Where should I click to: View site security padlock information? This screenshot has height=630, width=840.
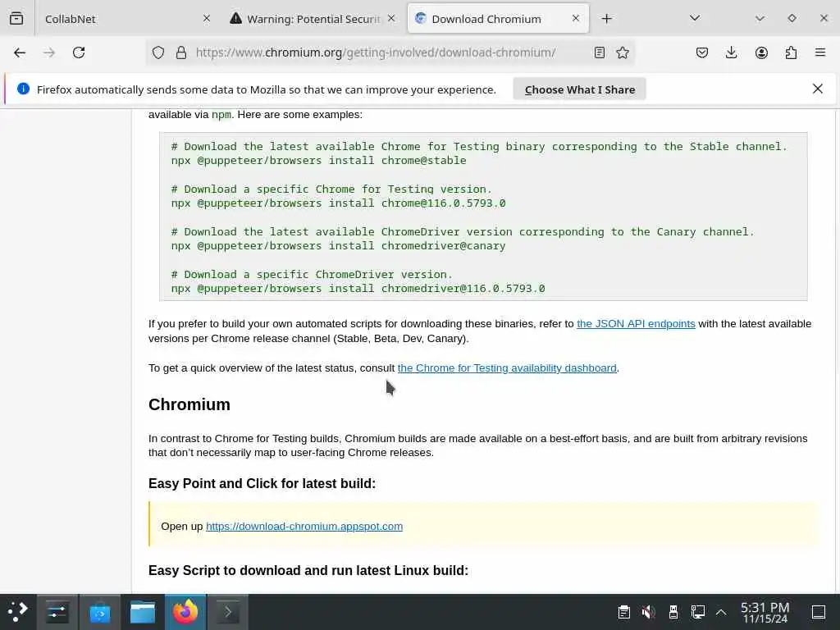pos(181,52)
